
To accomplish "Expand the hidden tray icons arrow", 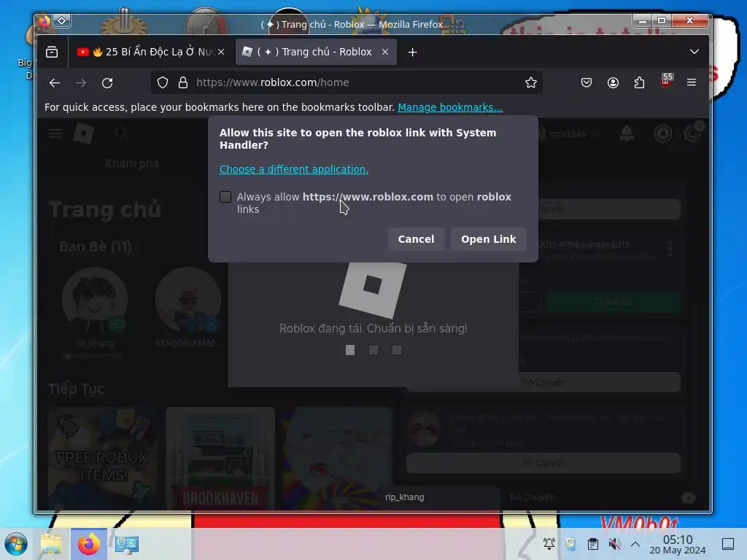I will point(635,543).
